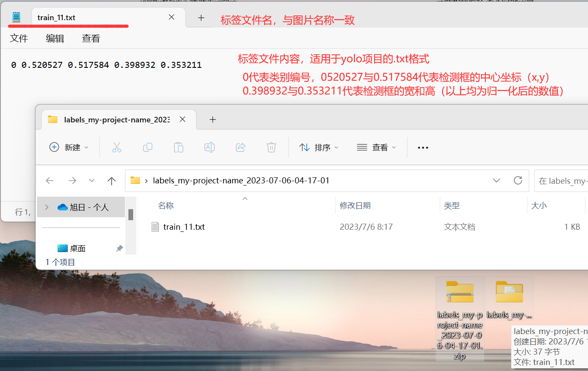Image resolution: width=588 pixels, height=371 pixels.
Task: Select the train_11.txt file in Explorer
Action: [x=184, y=227]
